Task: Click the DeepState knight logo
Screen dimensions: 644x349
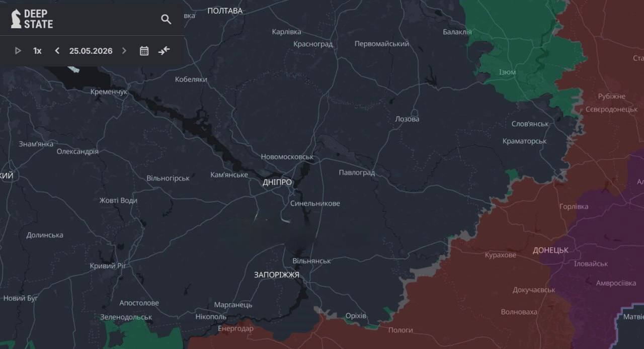Action: click(16, 19)
